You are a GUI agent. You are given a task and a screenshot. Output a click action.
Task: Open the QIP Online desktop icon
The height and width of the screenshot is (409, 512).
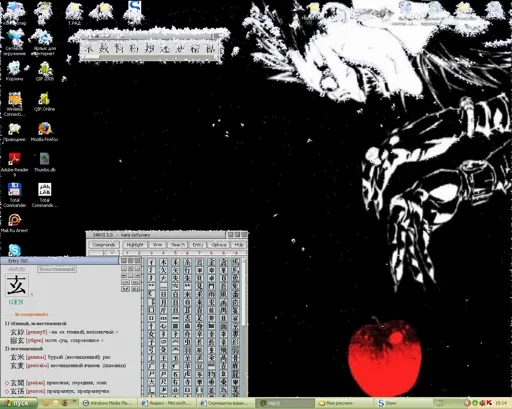[x=44, y=101]
